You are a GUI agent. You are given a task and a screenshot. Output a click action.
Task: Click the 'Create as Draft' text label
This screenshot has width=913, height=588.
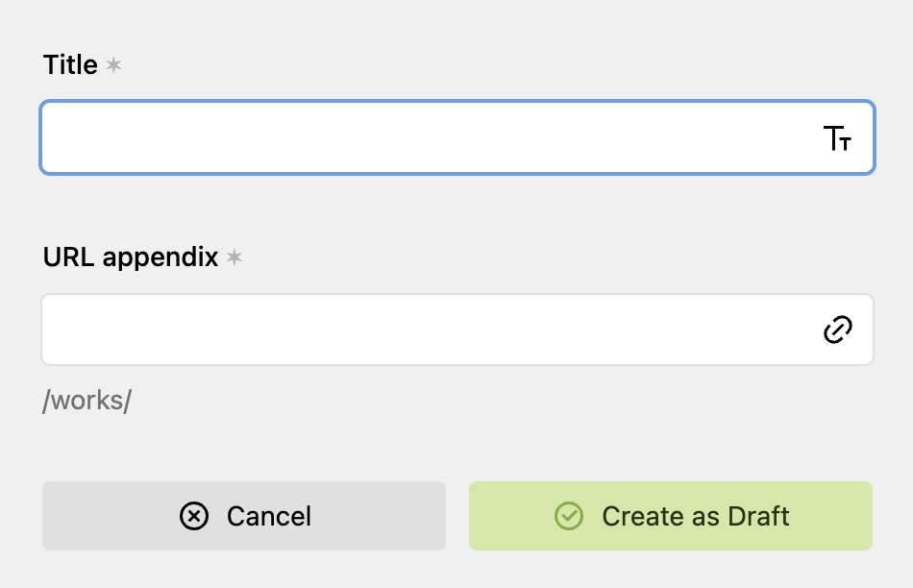[696, 517]
